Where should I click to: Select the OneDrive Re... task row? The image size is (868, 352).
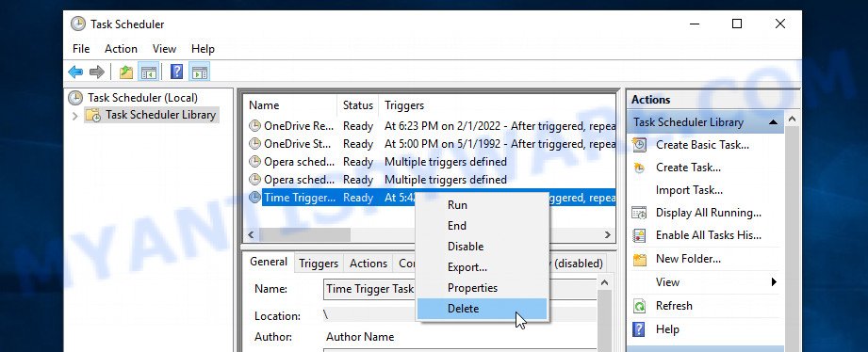(x=431, y=126)
